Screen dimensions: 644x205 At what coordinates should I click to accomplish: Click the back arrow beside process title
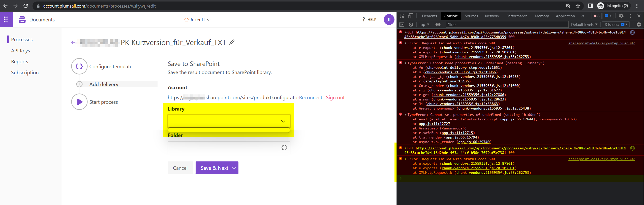[x=73, y=43]
